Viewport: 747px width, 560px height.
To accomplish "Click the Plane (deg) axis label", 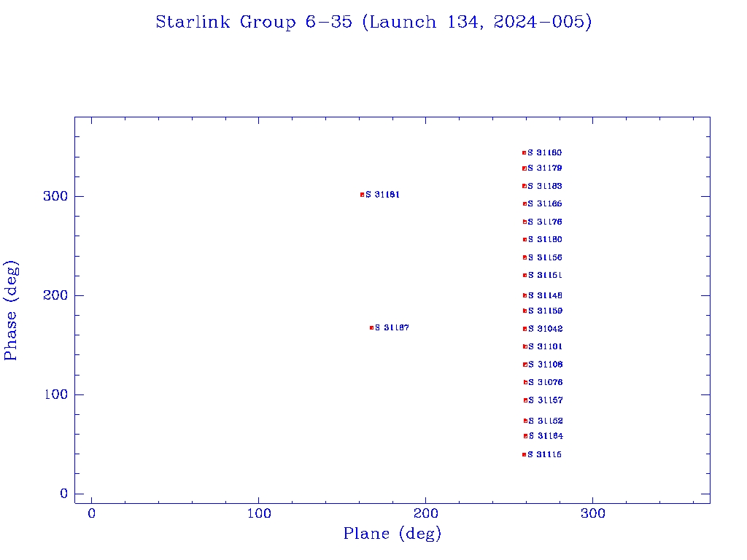I will (x=392, y=533).
